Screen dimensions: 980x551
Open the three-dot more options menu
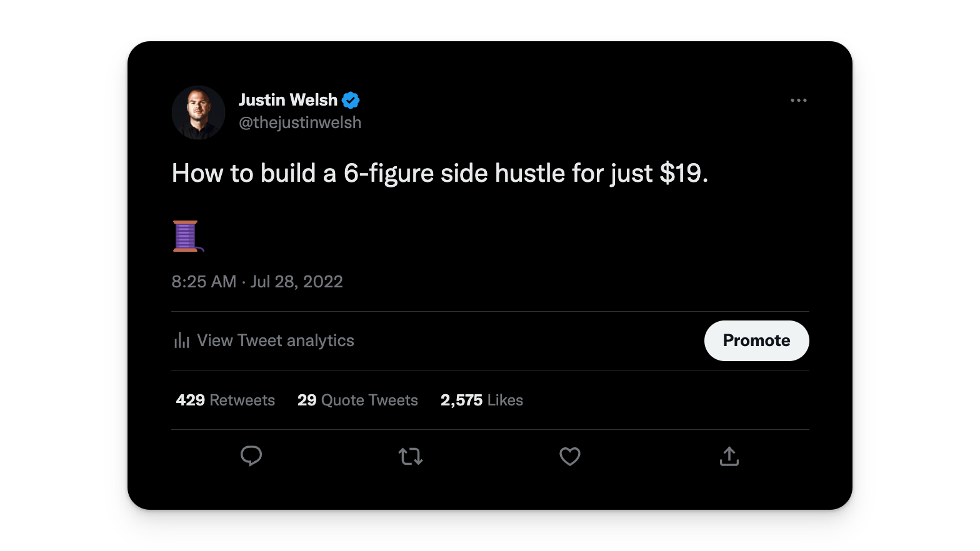[x=799, y=100]
